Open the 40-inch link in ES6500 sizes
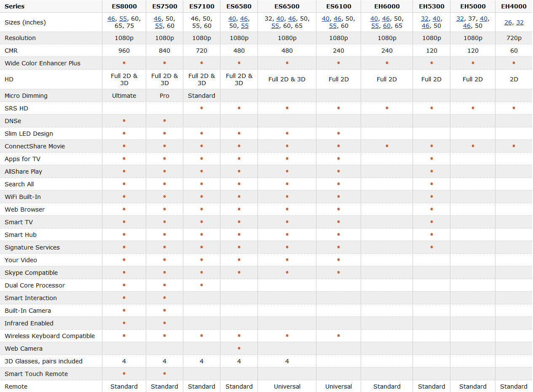 pyautogui.click(x=280, y=19)
